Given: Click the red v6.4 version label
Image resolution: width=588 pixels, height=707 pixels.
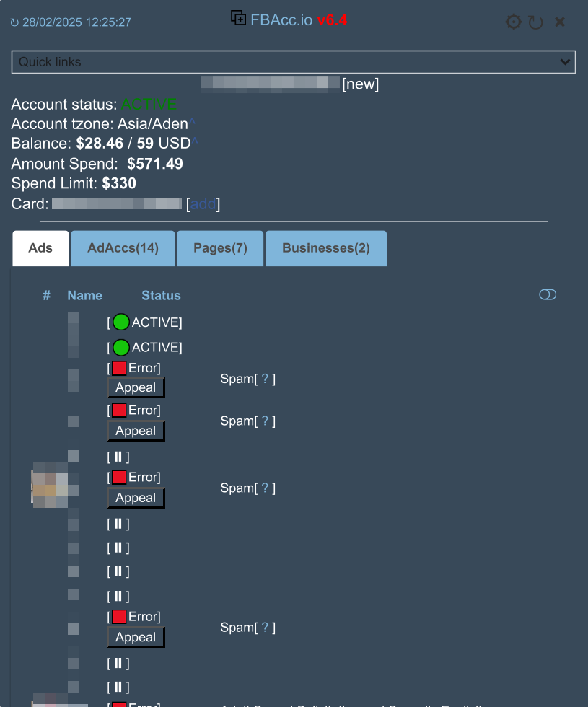Looking at the screenshot, I should tap(332, 20).
